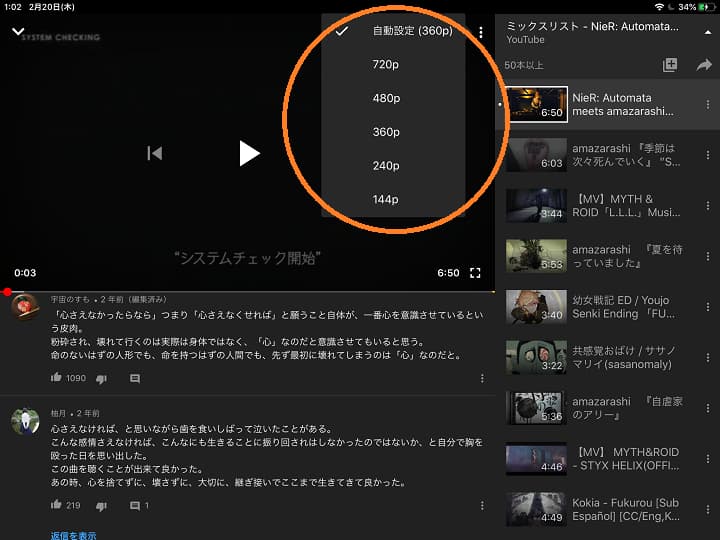Play amazarashi 自虐家のアリー video

coord(536,408)
